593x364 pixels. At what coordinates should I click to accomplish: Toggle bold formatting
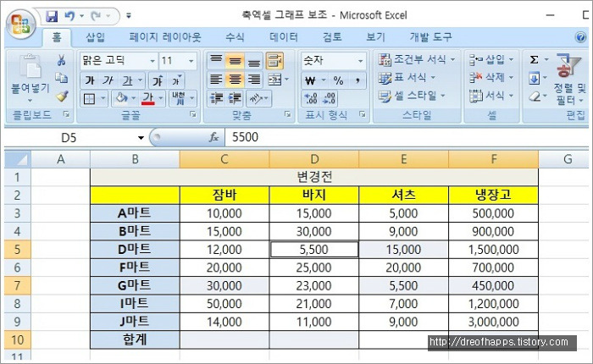click(90, 80)
